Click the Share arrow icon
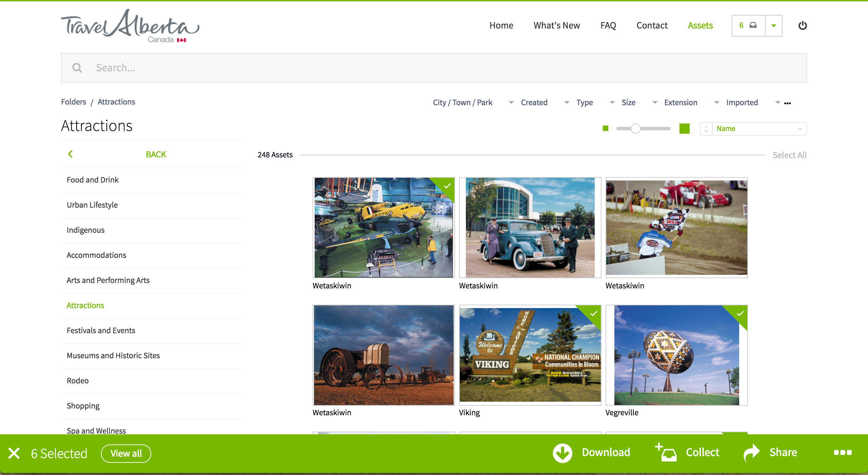The image size is (868, 475). (752, 453)
